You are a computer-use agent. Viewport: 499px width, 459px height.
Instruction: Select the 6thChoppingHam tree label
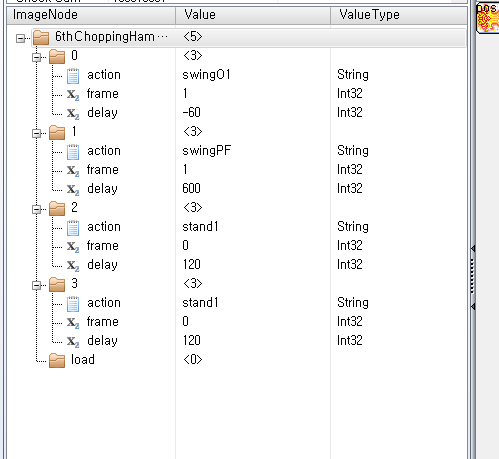tap(111, 37)
